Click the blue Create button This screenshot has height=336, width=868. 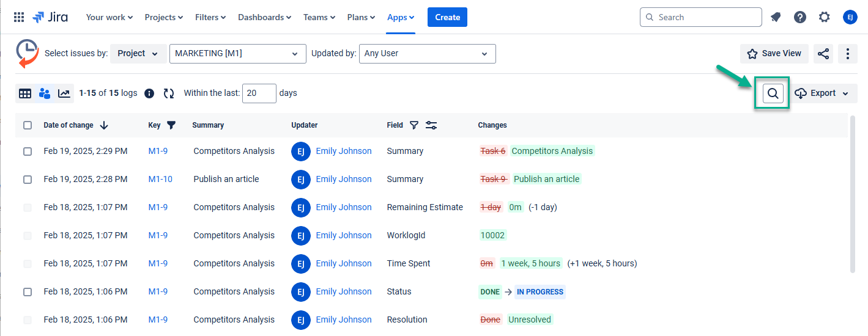(x=447, y=17)
